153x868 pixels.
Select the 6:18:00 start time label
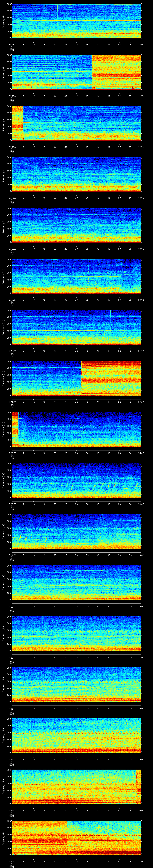[12, 249]
